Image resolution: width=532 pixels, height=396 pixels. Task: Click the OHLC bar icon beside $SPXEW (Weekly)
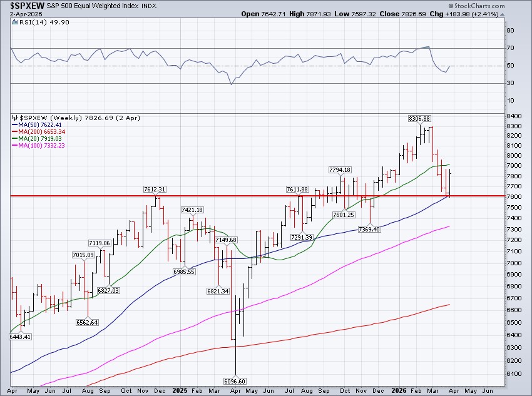click(14, 117)
